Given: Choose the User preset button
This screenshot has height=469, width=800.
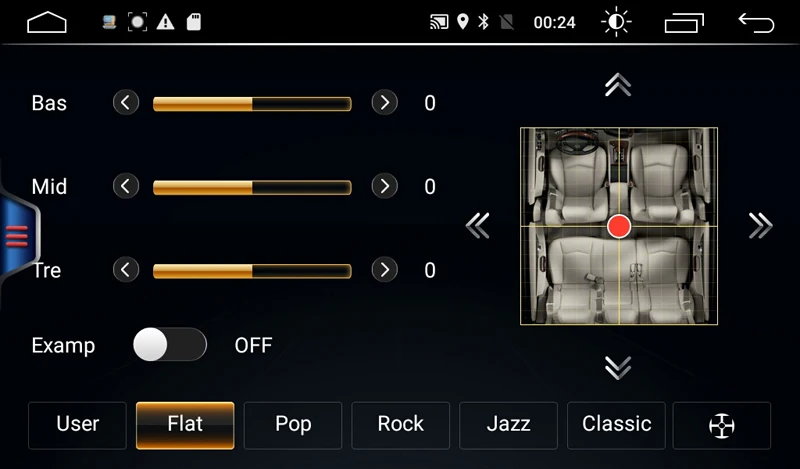Looking at the screenshot, I should pos(78,425).
